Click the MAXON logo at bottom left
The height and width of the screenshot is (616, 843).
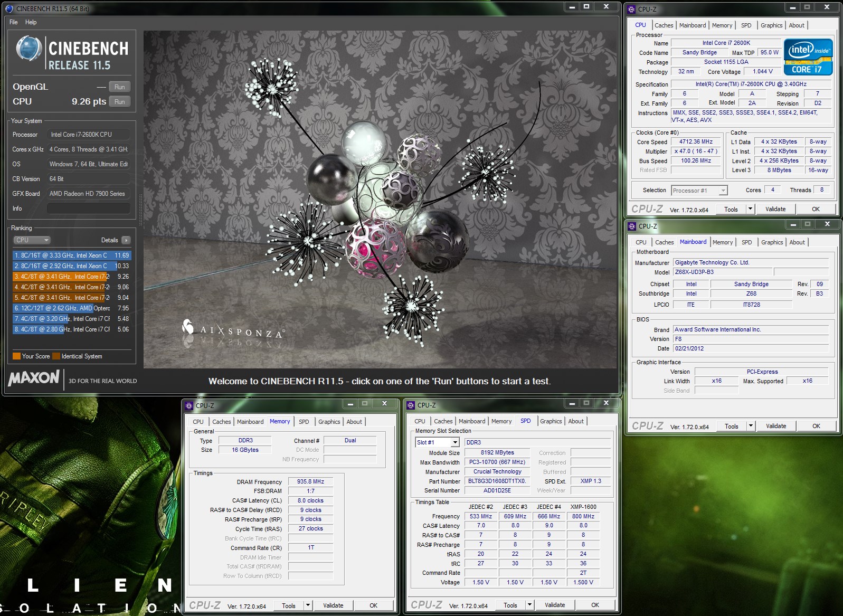tap(34, 378)
